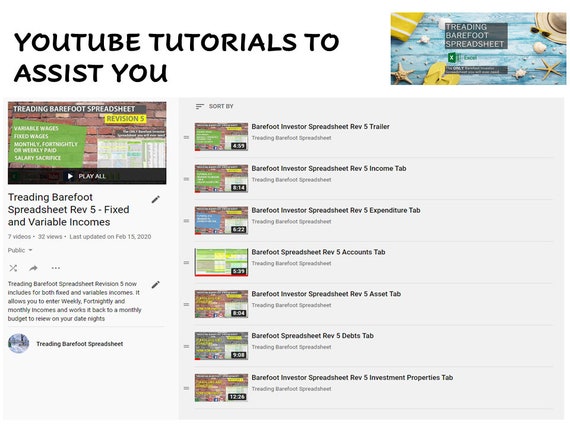
Task: Edit playlist description with pencil icon
Action: pyautogui.click(x=156, y=284)
